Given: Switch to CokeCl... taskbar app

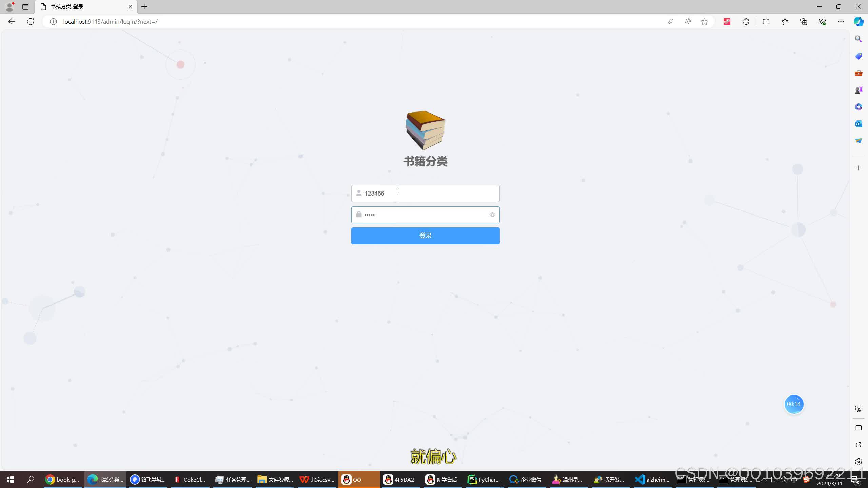Looking at the screenshot, I should click(x=190, y=480).
